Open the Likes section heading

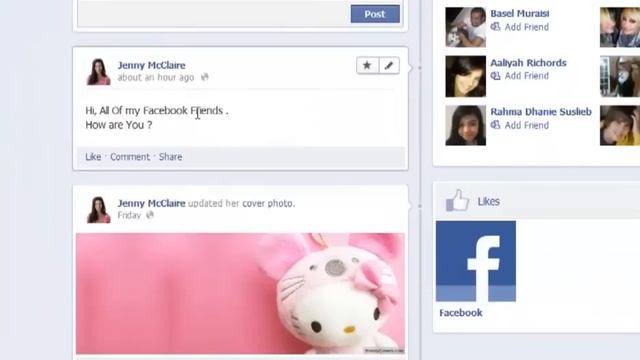[489, 201]
